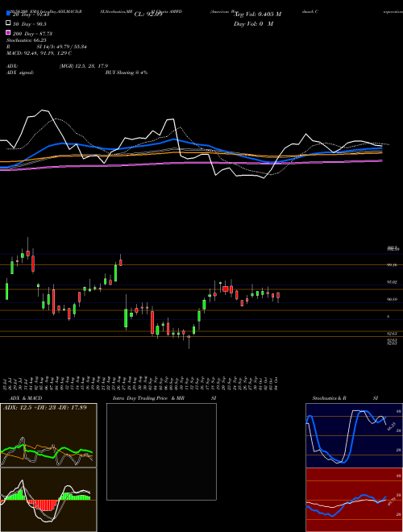
Task: Open the blue Stochastics chart panel
Action: tap(354, 435)
